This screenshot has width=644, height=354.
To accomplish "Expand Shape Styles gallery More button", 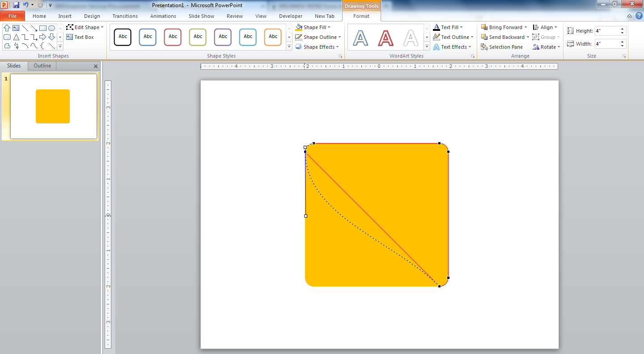I will coord(289,46).
